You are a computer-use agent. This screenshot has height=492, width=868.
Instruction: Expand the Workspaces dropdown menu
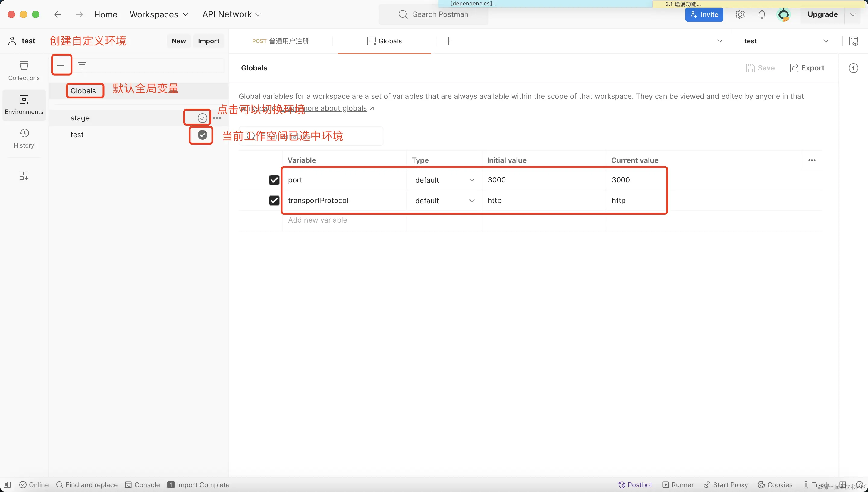[x=159, y=14]
